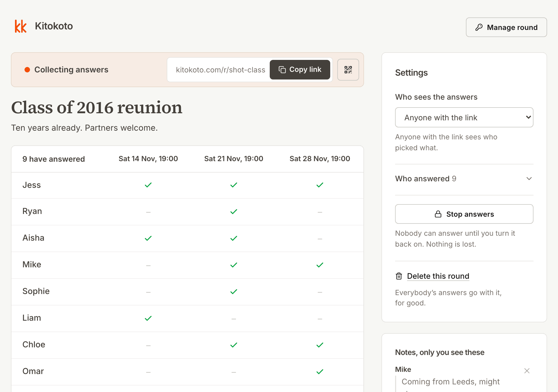Click Liam's dash for Sat 21 Nov

pos(234,319)
